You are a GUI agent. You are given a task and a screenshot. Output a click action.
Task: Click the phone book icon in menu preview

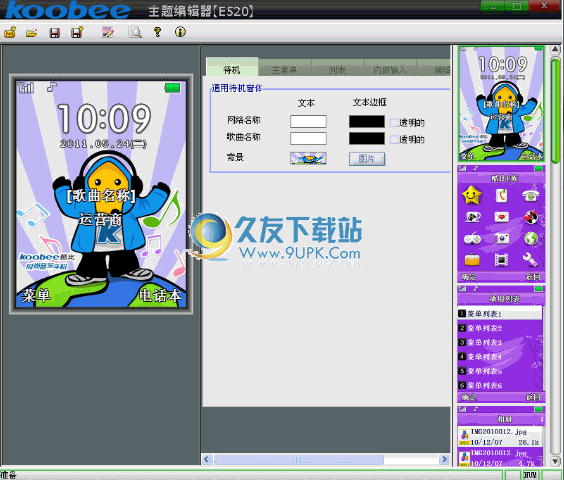[x=501, y=195]
